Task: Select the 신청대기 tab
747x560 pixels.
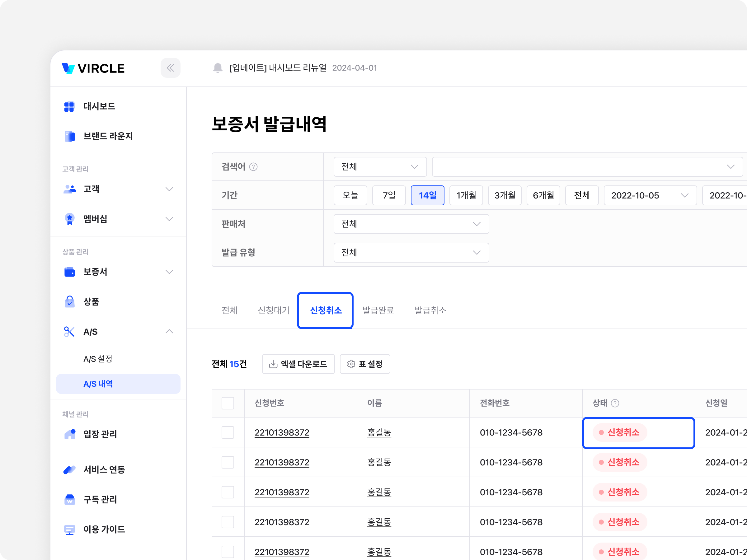Action: click(x=274, y=310)
